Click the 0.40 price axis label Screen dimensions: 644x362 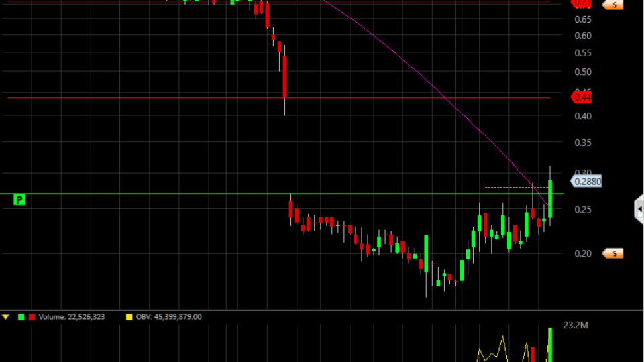[x=583, y=116]
